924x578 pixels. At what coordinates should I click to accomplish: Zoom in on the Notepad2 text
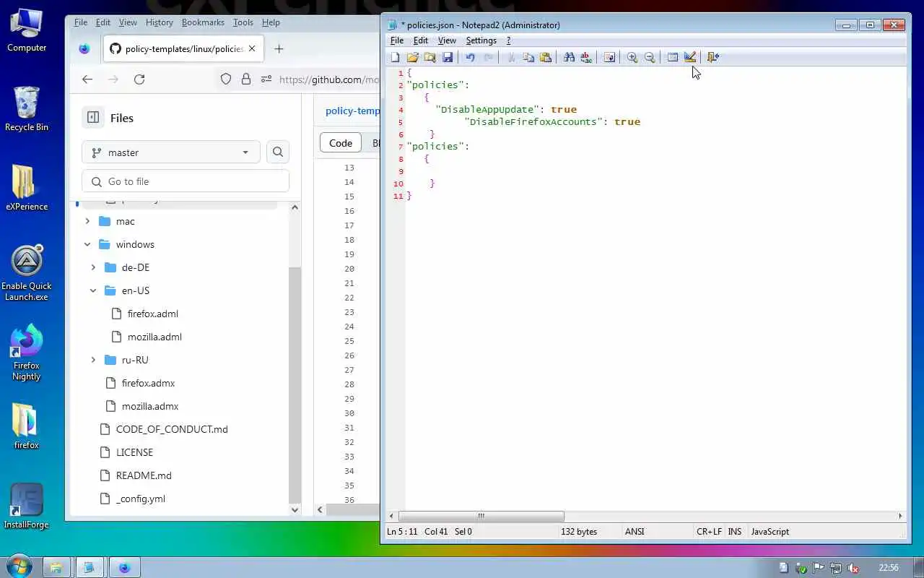coord(632,57)
